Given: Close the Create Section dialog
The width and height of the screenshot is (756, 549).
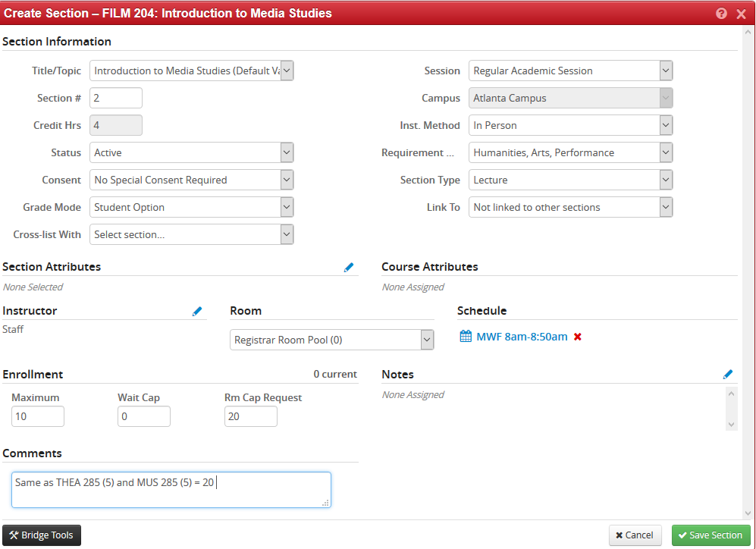Looking at the screenshot, I should [x=741, y=14].
